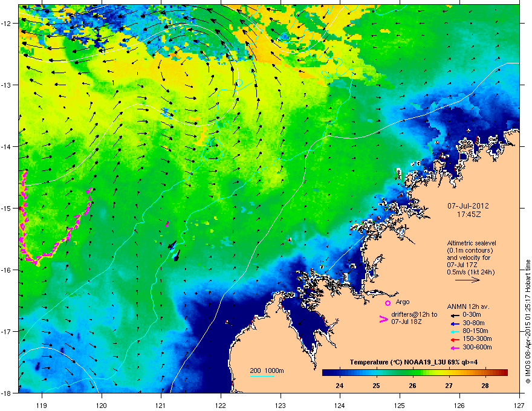The image size is (532, 411).
Task: Click the colorbar tick label 24
Action: click(x=339, y=386)
